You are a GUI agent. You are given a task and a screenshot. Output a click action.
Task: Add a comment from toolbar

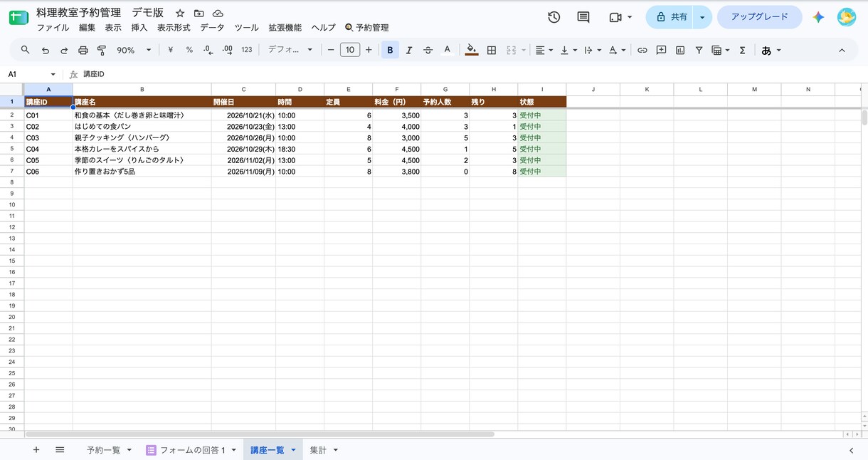coord(661,50)
